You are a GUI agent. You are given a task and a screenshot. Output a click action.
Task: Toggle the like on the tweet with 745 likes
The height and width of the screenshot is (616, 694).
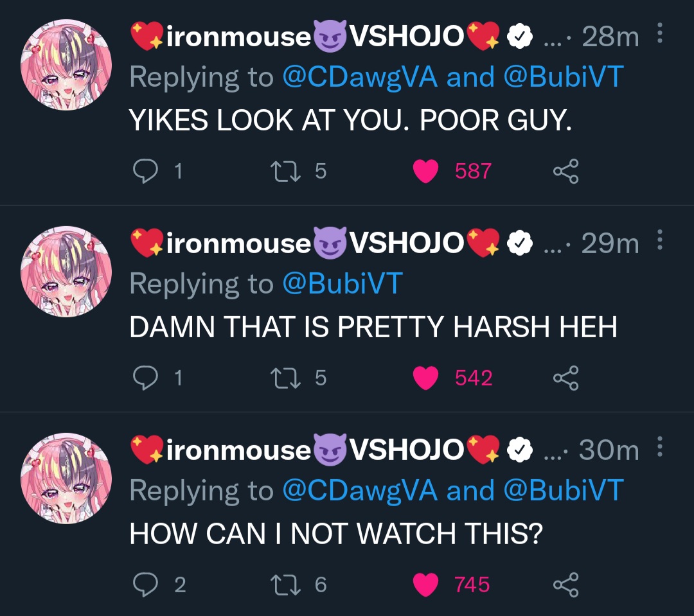coord(426,585)
